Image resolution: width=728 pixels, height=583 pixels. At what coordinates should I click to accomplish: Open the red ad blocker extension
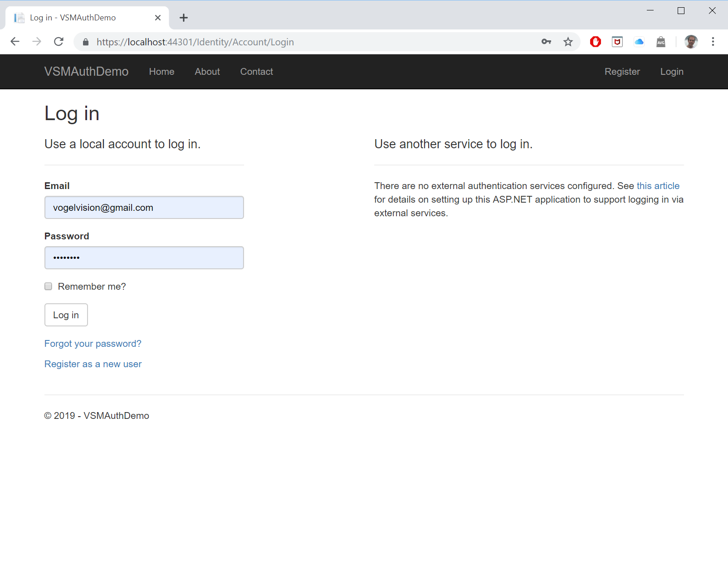595,42
